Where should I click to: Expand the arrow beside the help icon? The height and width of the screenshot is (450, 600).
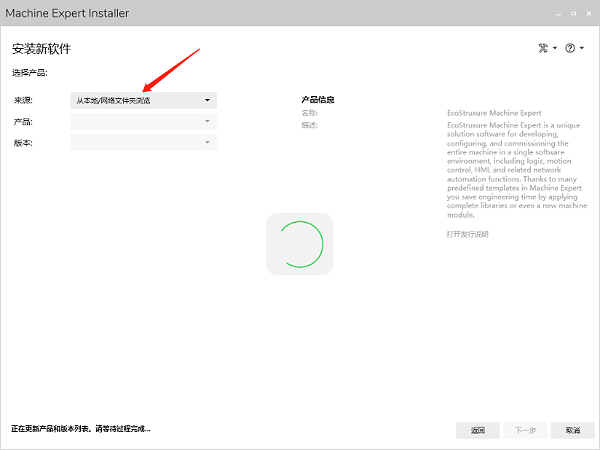tap(582, 48)
